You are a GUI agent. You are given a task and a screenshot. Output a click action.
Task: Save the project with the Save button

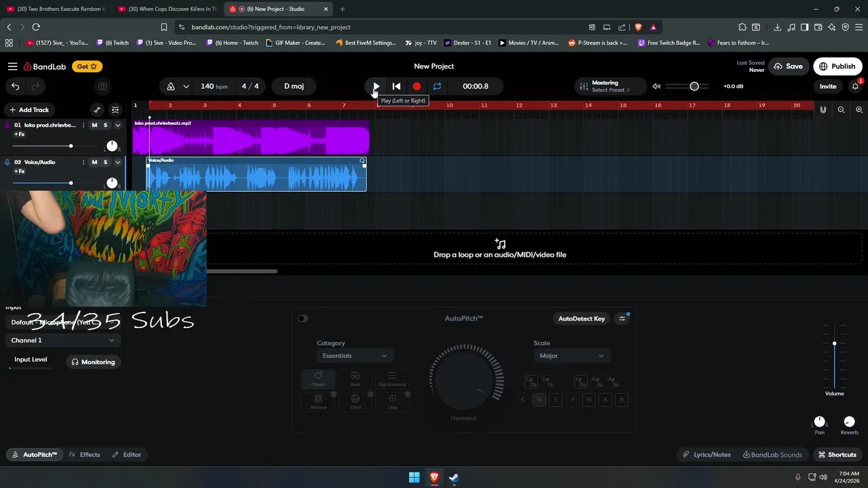tap(789, 66)
